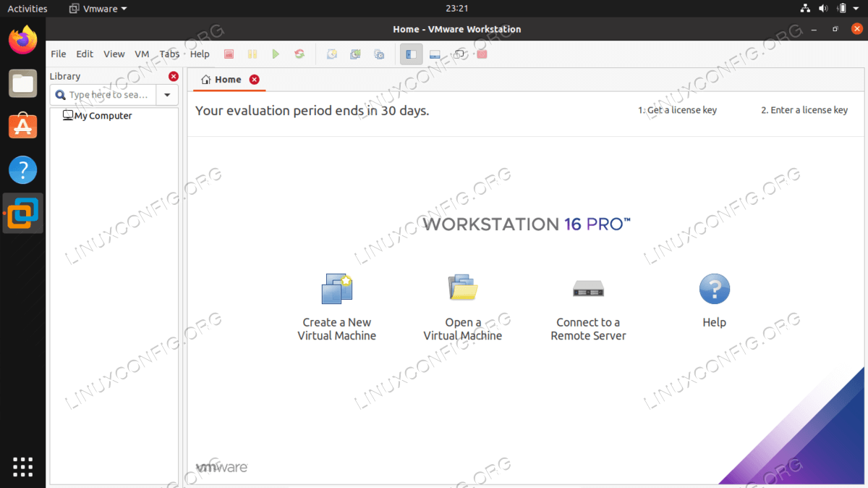Click the volume speaker icon in tray
868x488 pixels.
point(824,9)
